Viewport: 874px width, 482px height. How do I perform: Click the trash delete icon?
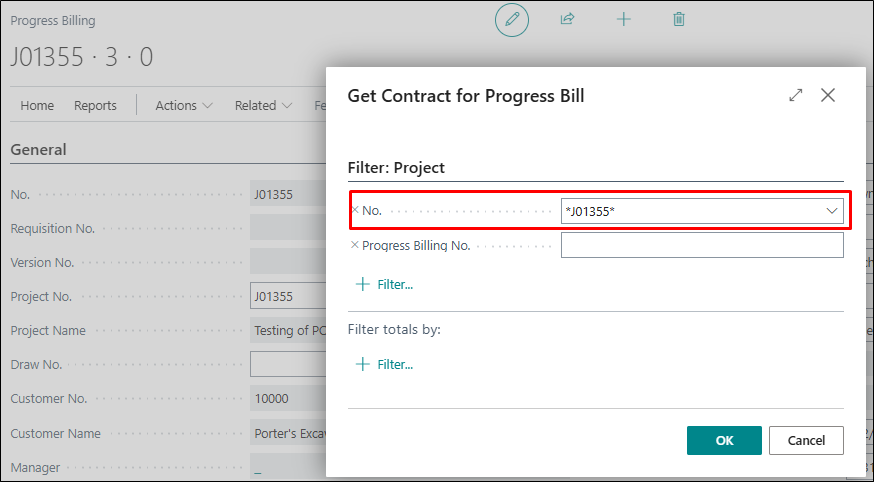679,19
